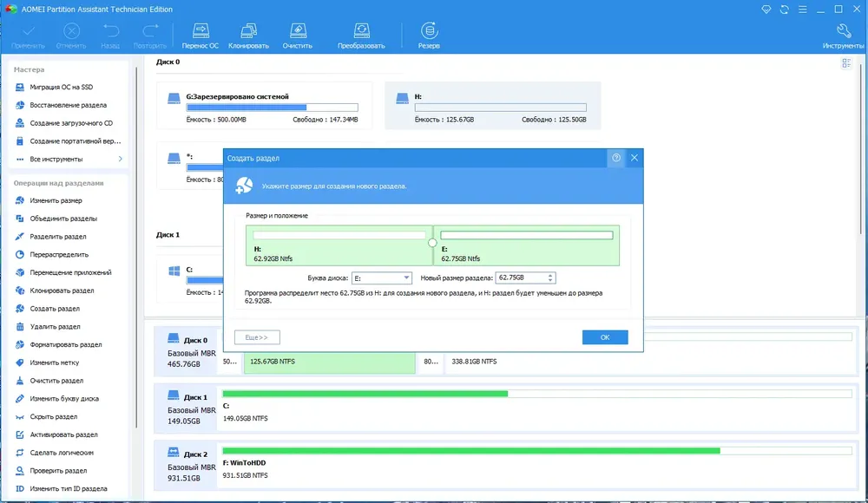Select the 125.67GB NTFS partition bar
The width and height of the screenshot is (868, 503).
coord(329,363)
